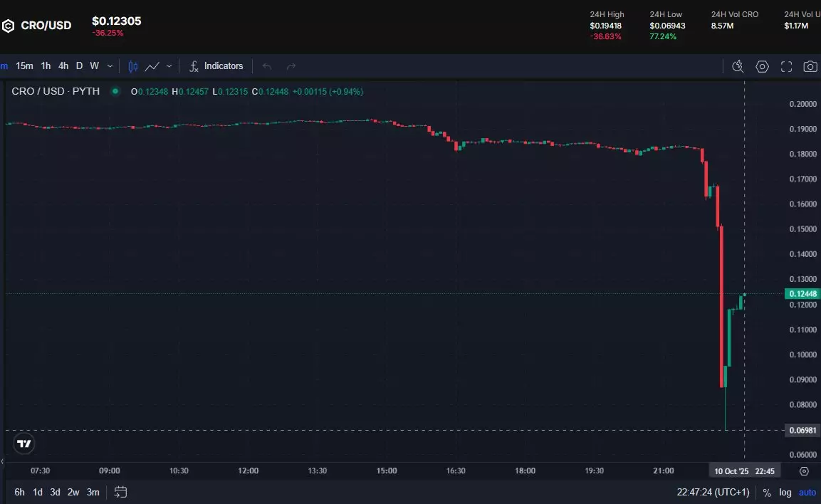Toggle log scale mode
Viewport: 821px width, 504px height.
coord(785,493)
